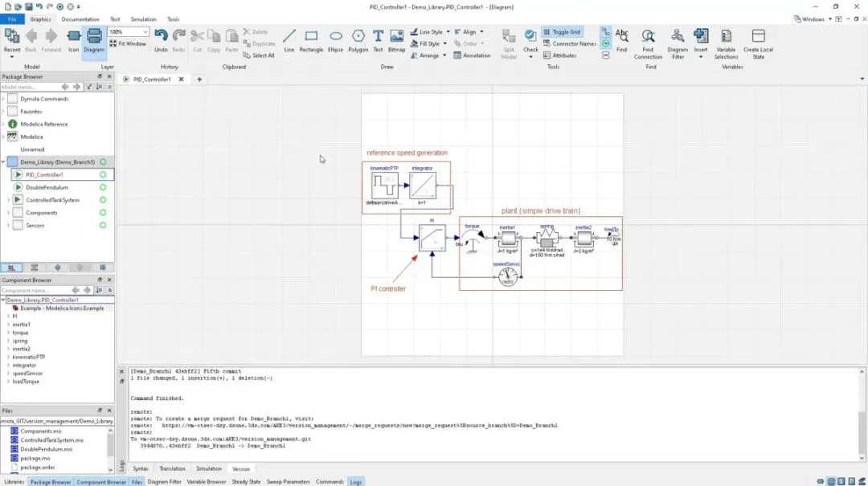Open Variable Selections

726,43
